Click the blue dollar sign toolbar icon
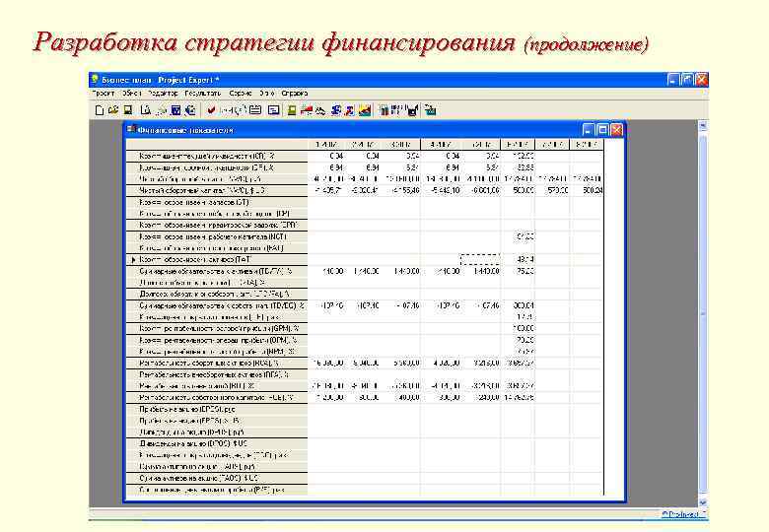Screen dimensions: 769x532 (335, 110)
